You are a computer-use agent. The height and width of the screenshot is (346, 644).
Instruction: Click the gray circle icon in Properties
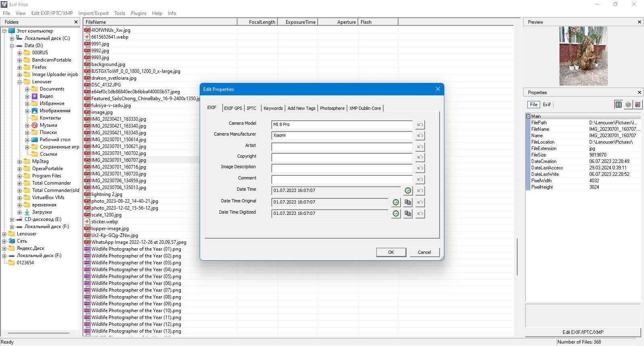[x=628, y=105]
